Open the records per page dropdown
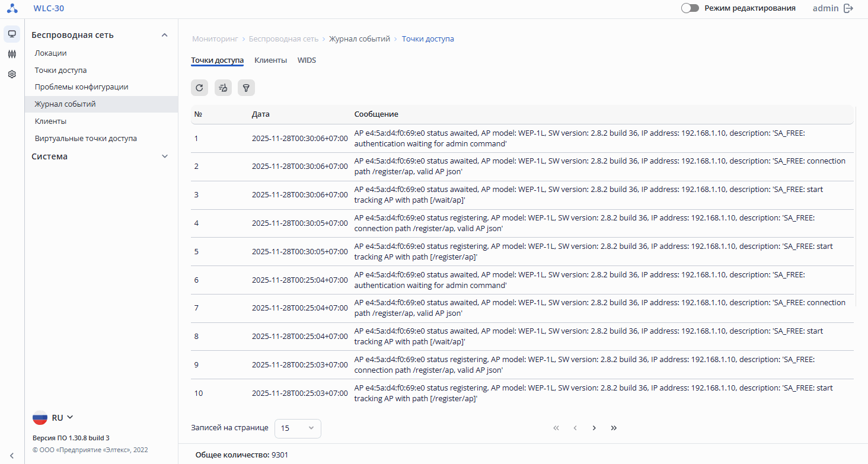The image size is (868, 464). coord(298,428)
